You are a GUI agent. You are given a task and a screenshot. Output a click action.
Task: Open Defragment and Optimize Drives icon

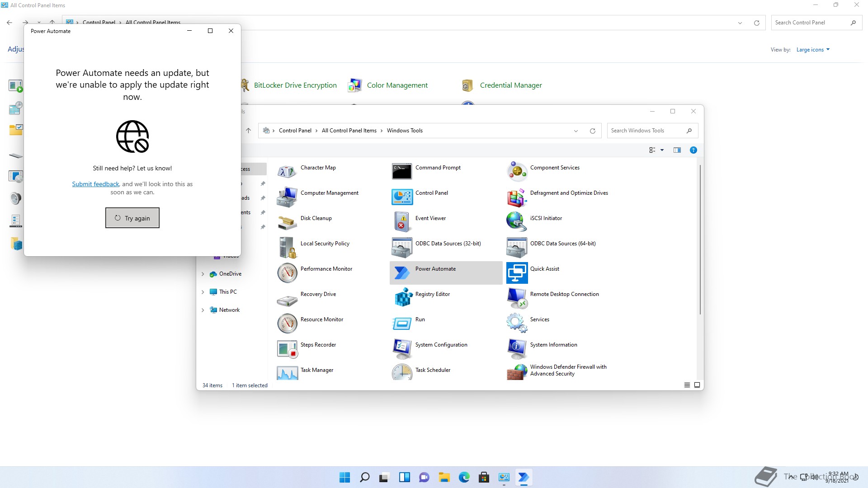(x=517, y=197)
